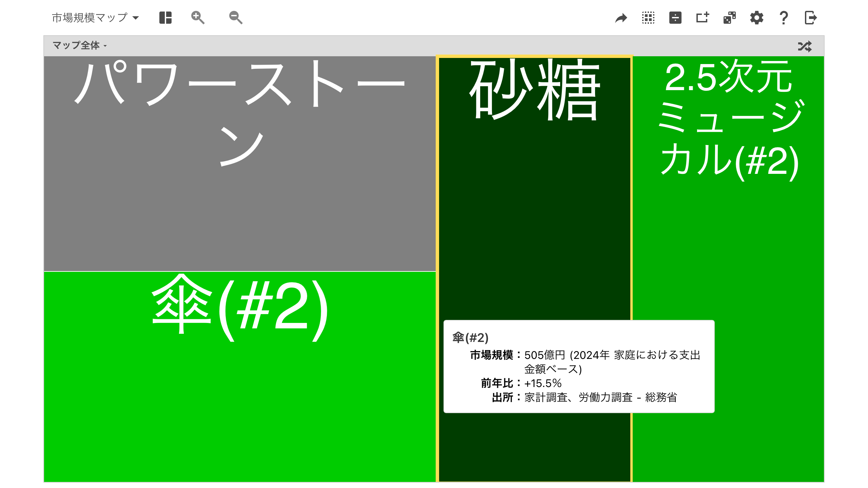Viewport: 868px width, 488px height.
Task: Click the 前年比 +15.5% text in tooltip
Action: click(543, 383)
